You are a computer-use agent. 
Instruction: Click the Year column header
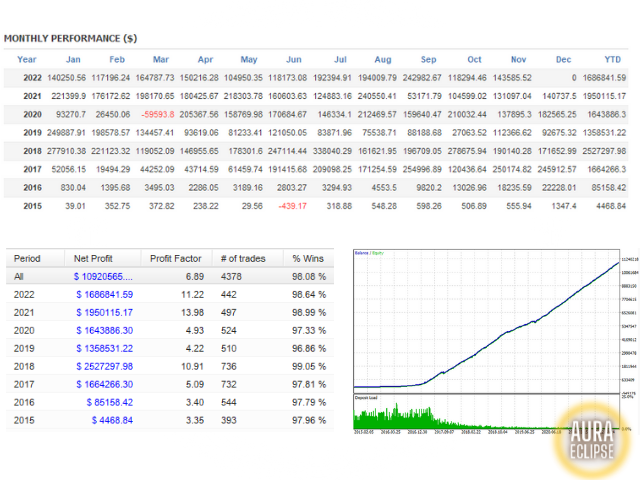pyautogui.click(x=26, y=59)
